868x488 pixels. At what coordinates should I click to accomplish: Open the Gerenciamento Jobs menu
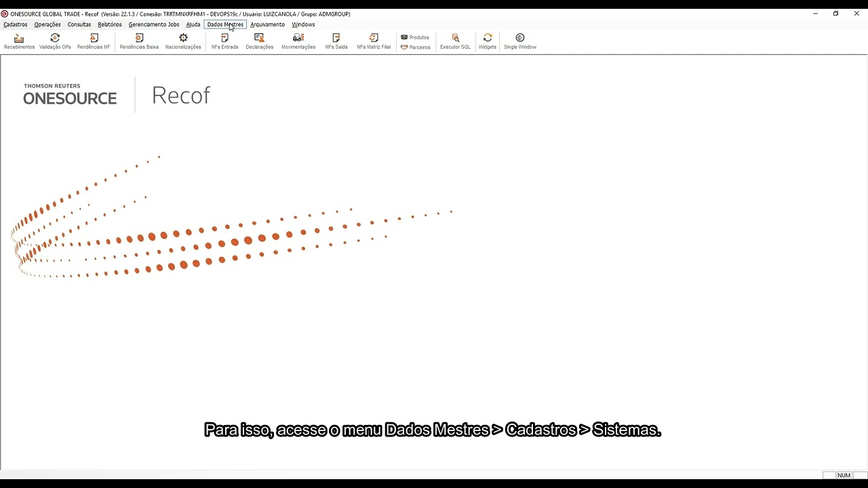pyautogui.click(x=154, y=24)
